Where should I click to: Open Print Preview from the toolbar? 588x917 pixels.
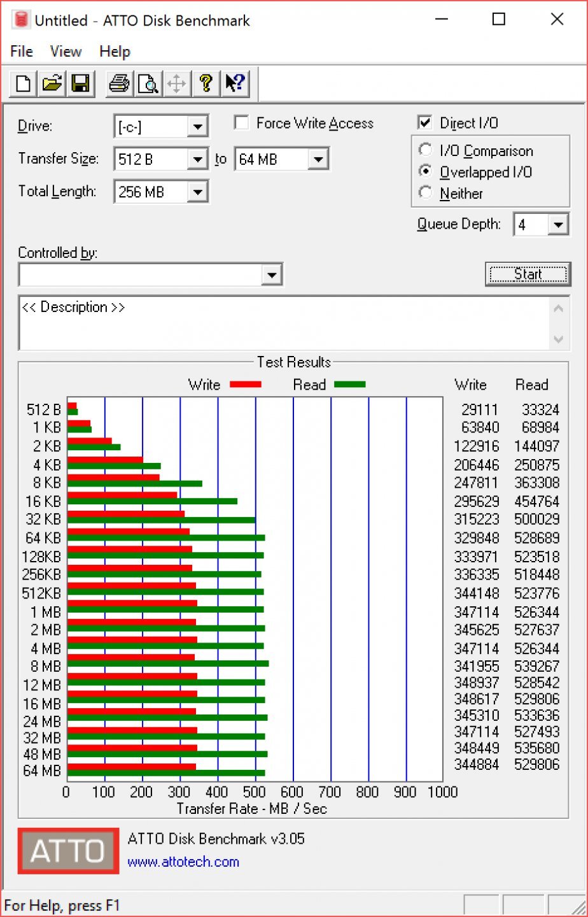click(148, 83)
